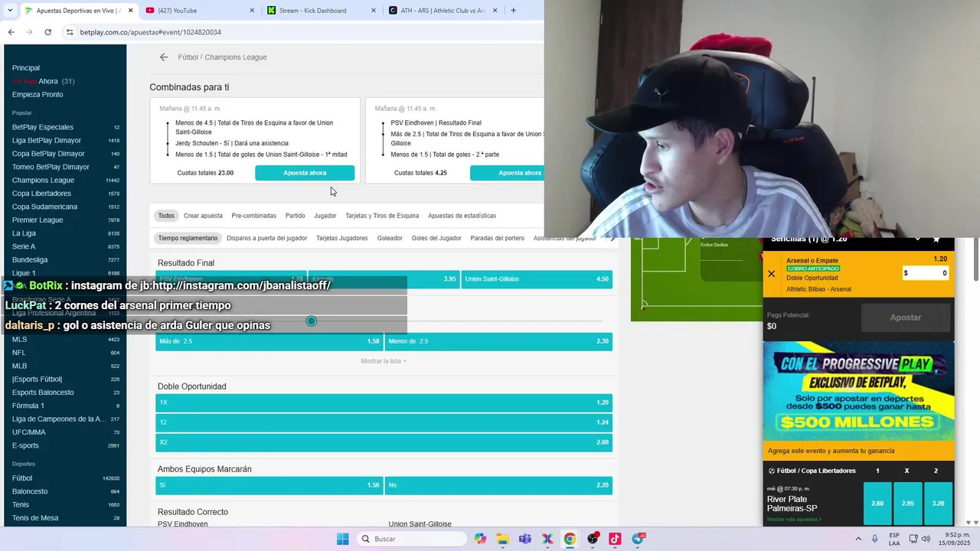Open File Explorer from taskbar
980x551 pixels.
[503, 539]
